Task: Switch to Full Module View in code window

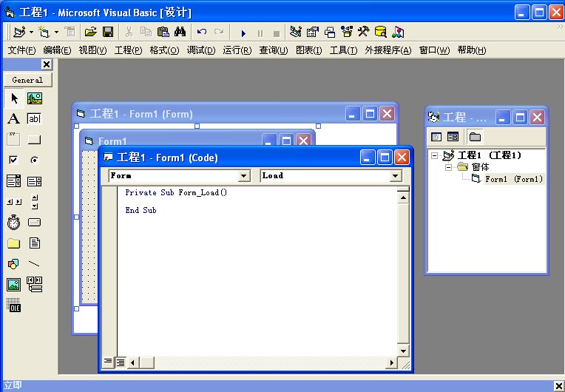Action: click(121, 362)
